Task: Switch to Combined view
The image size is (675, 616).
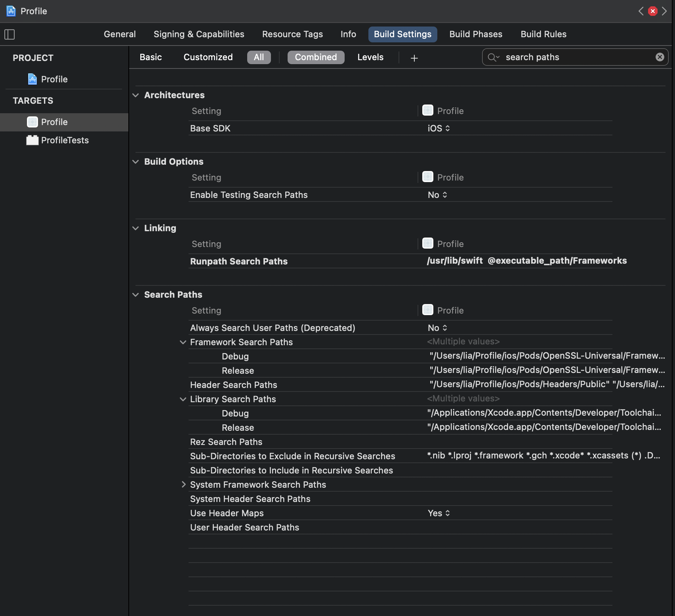Action: (316, 57)
